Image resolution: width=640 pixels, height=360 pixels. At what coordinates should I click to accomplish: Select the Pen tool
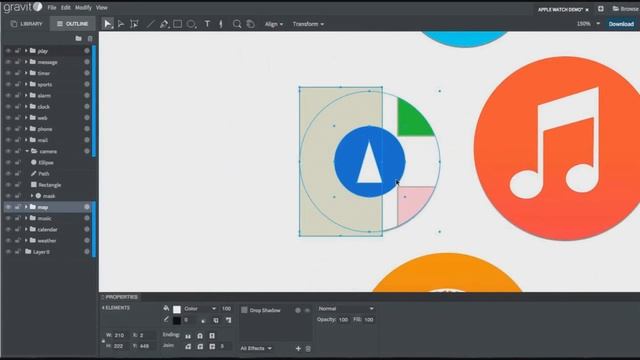(164, 24)
